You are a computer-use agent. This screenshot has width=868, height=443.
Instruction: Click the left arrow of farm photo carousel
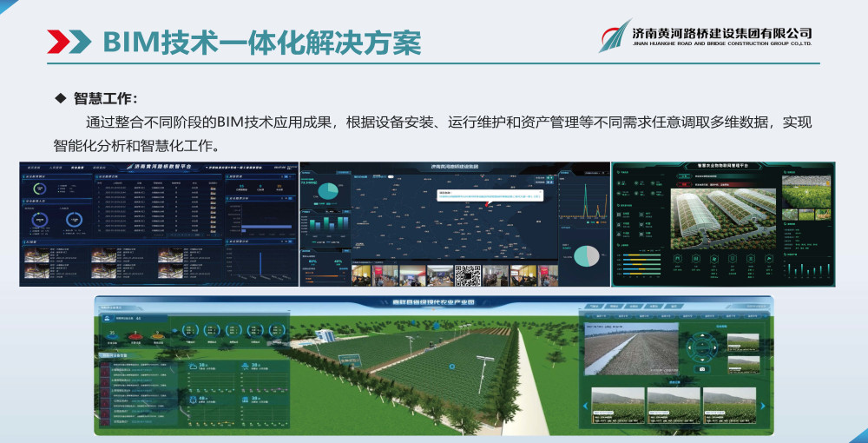click(586, 405)
